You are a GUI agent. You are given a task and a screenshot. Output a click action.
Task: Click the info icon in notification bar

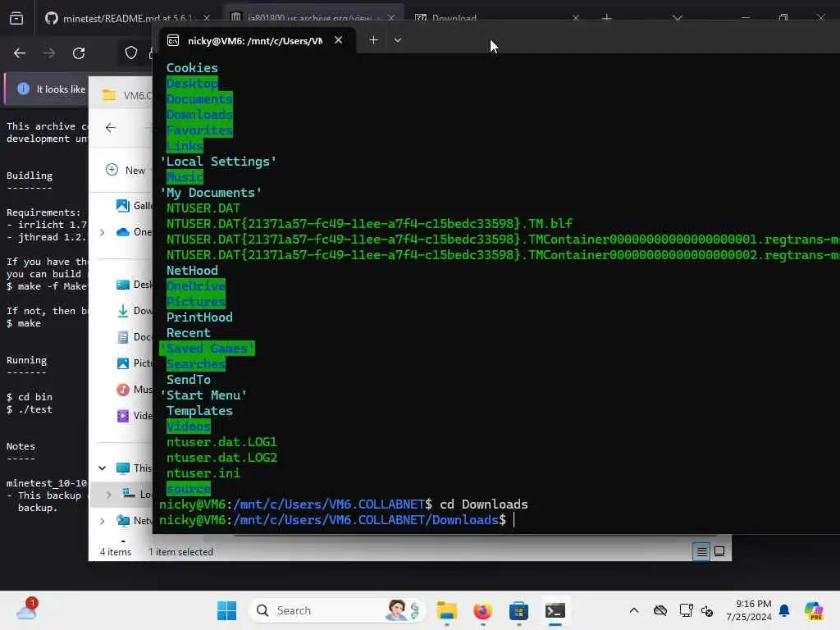point(23,89)
